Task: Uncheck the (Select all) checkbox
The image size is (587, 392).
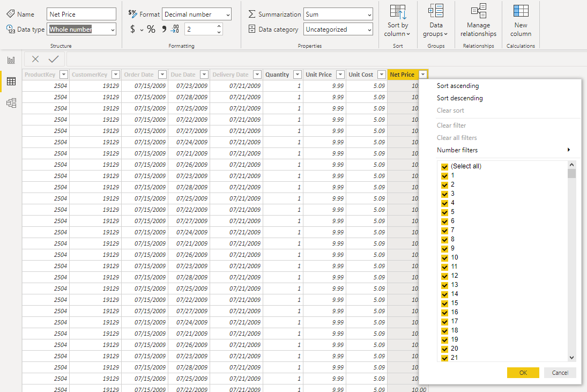Action: 444,167
